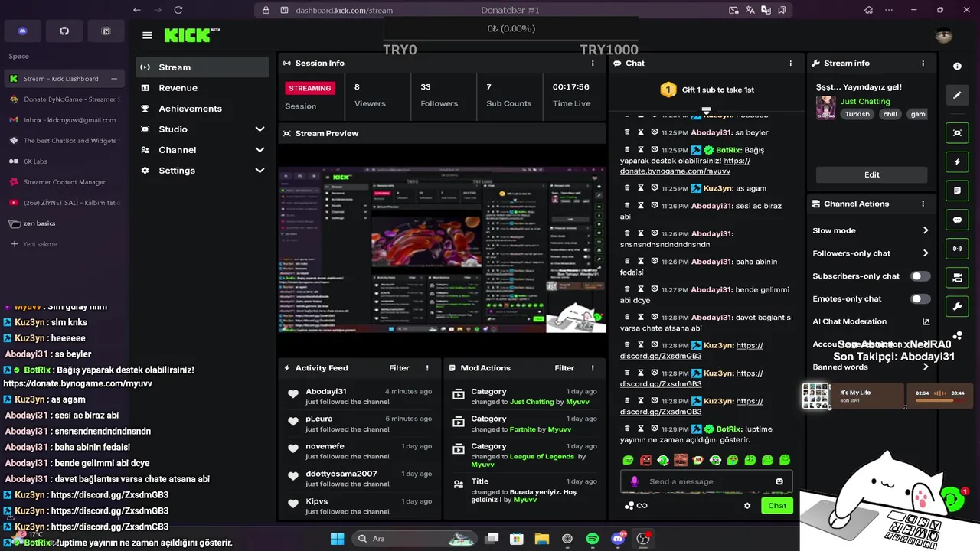Open Chat panel three-dot menu
Viewport: 980px width, 551px height.
[790, 64]
